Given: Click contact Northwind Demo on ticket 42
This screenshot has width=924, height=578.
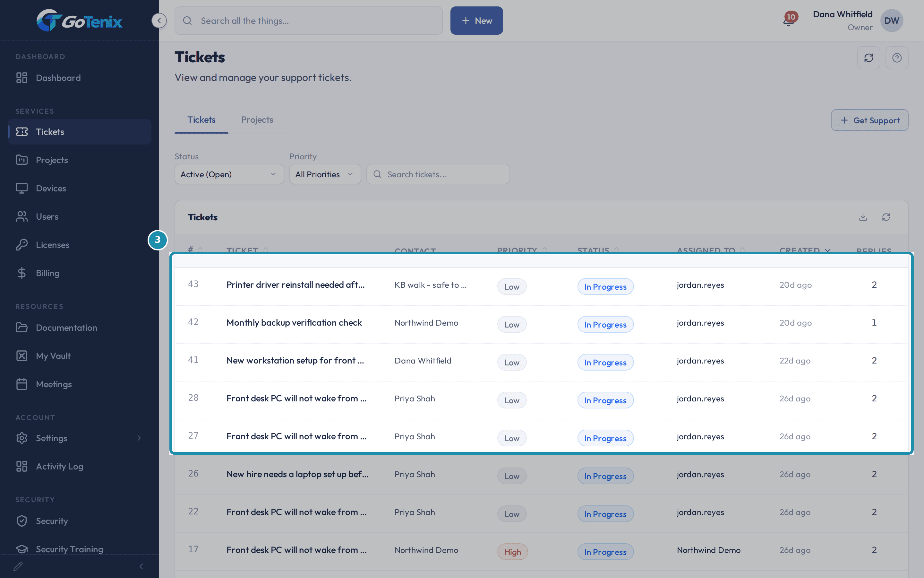Looking at the screenshot, I should click(426, 323).
